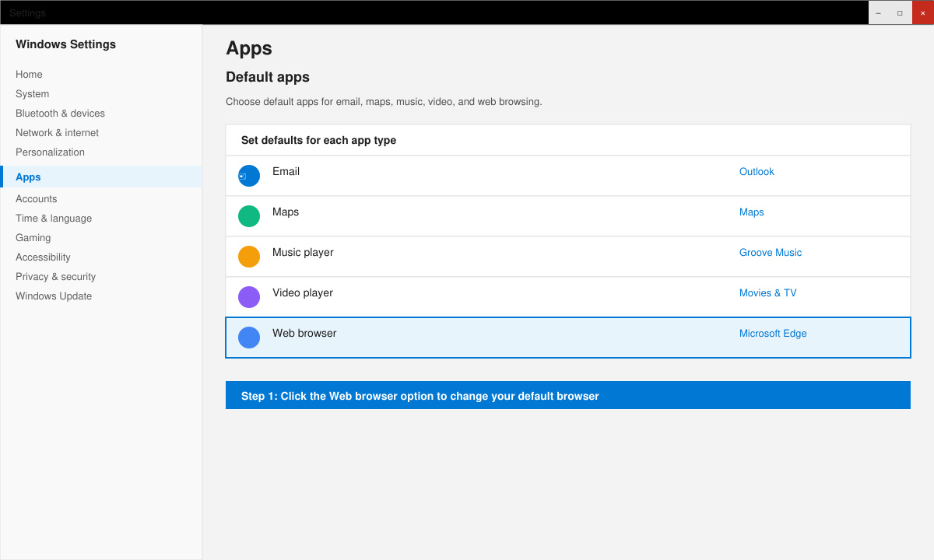The width and height of the screenshot is (934, 560).
Task: Click the blue Web browser icon
Action: tap(249, 338)
